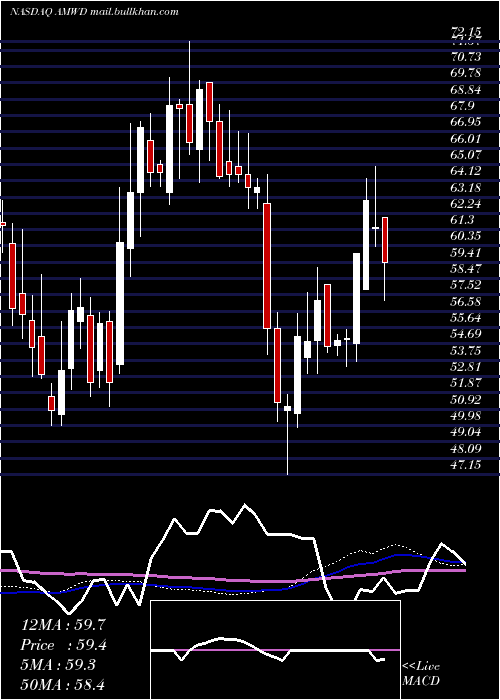Click the 50.92 price axis label
This screenshot has width=500, height=700.
click(466, 400)
